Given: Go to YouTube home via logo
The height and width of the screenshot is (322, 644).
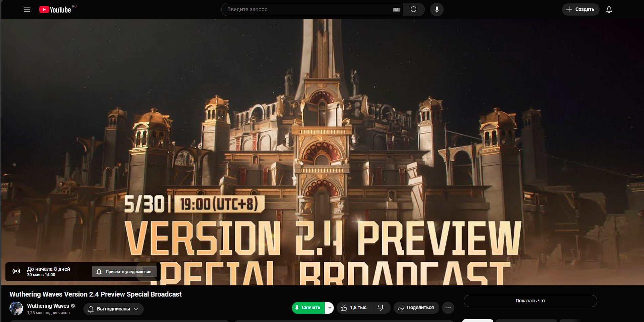Looking at the screenshot, I should (55, 10).
